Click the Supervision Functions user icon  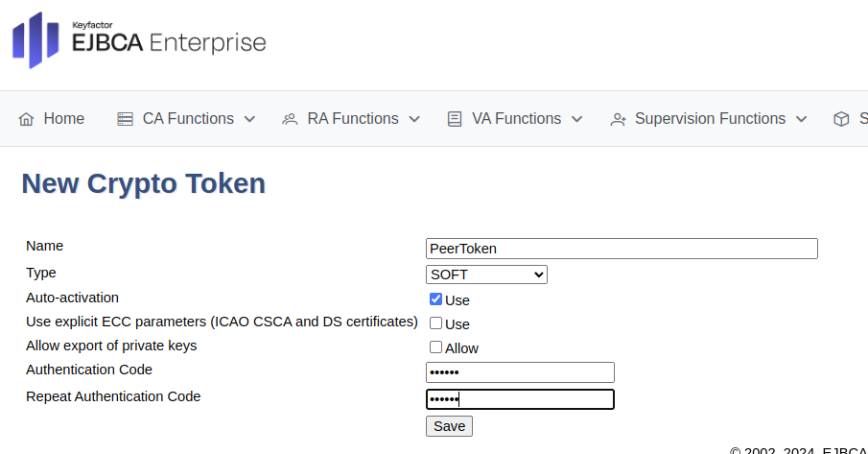pyautogui.click(x=618, y=119)
